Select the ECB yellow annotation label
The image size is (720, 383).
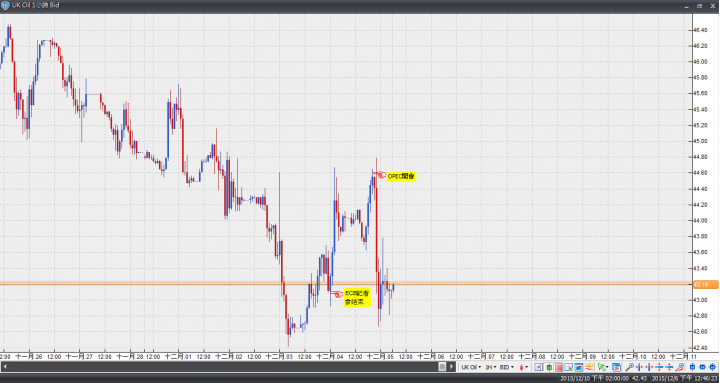(357, 298)
